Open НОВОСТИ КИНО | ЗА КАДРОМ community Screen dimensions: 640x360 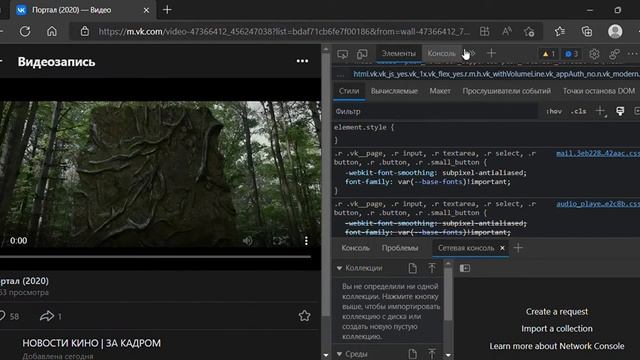91,343
